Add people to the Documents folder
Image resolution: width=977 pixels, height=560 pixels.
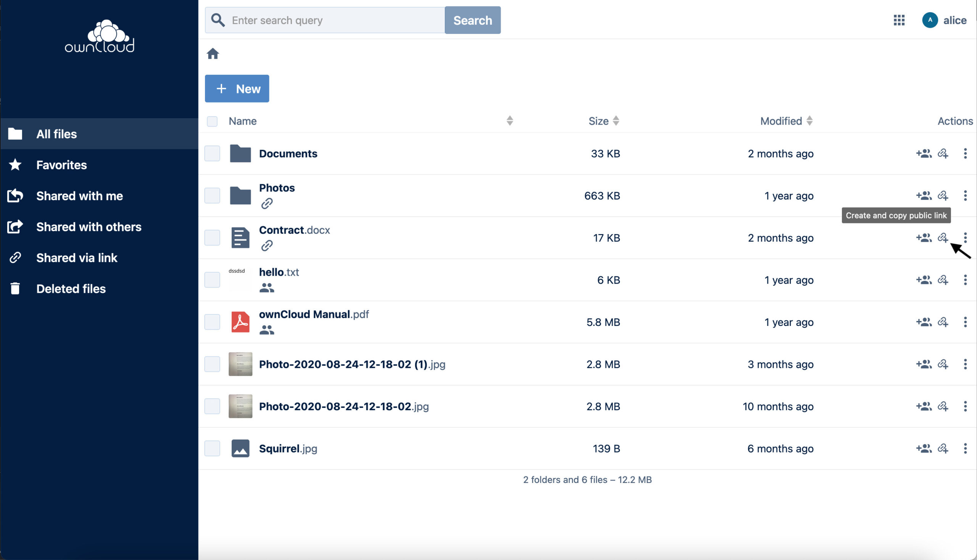coord(924,154)
